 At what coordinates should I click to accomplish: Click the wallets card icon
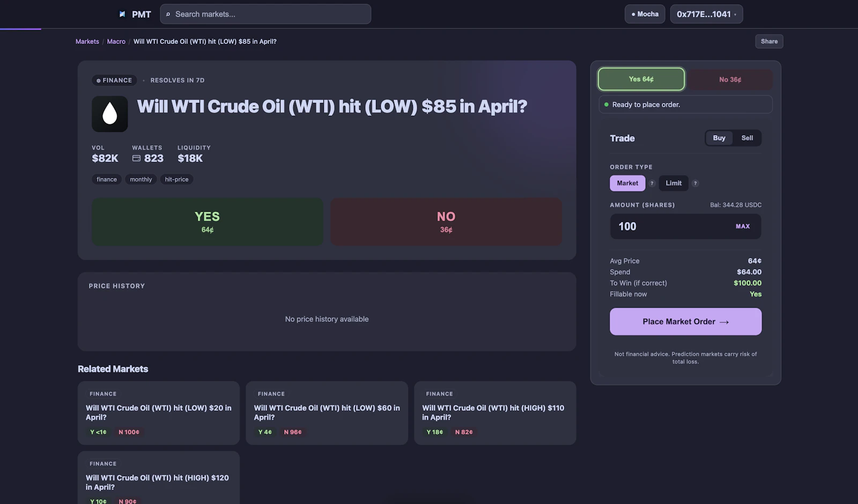136,158
